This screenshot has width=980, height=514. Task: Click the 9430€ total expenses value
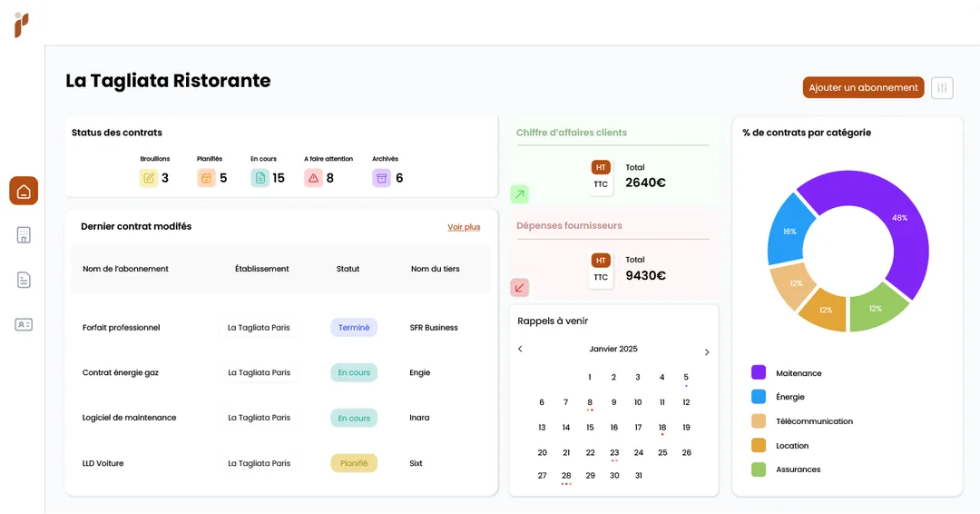click(x=646, y=276)
